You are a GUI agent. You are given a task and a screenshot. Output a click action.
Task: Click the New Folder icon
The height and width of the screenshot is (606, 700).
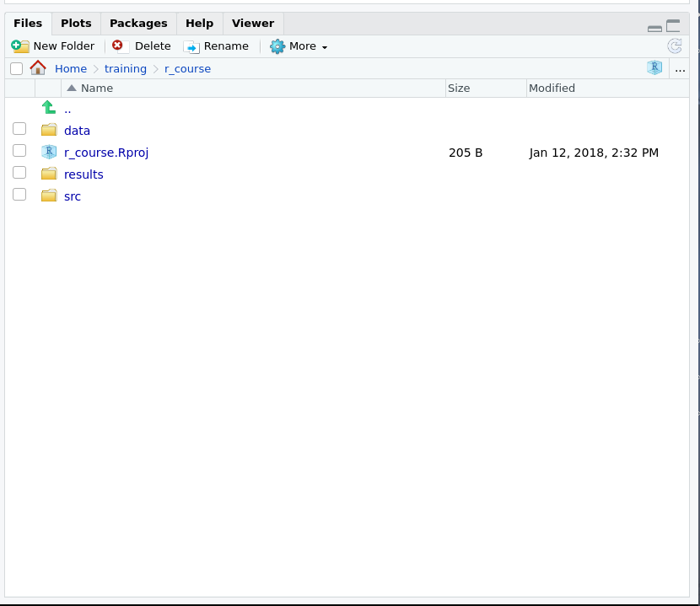pos(20,46)
